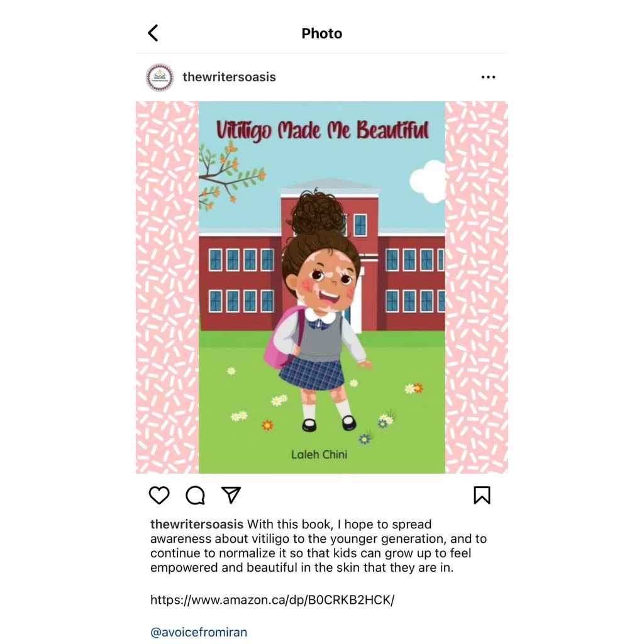
Task: Tap the pink sprinkle border right of cover
Action: pyautogui.click(x=477, y=287)
